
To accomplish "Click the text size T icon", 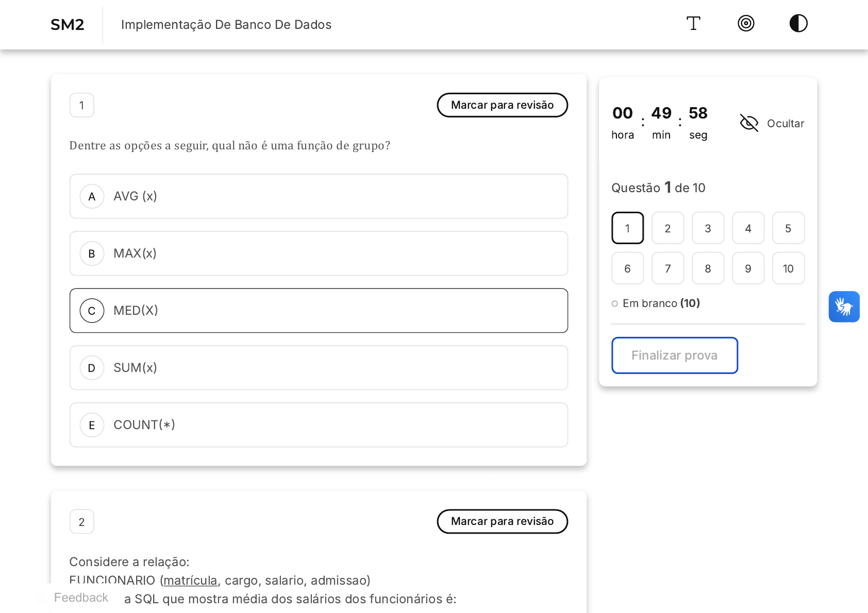I will [x=693, y=24].
